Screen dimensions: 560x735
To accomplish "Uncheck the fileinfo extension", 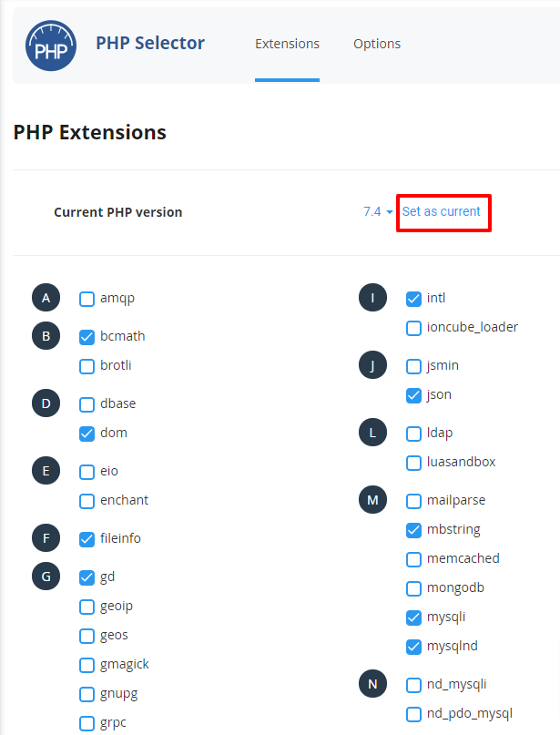I will click(87, 539).
